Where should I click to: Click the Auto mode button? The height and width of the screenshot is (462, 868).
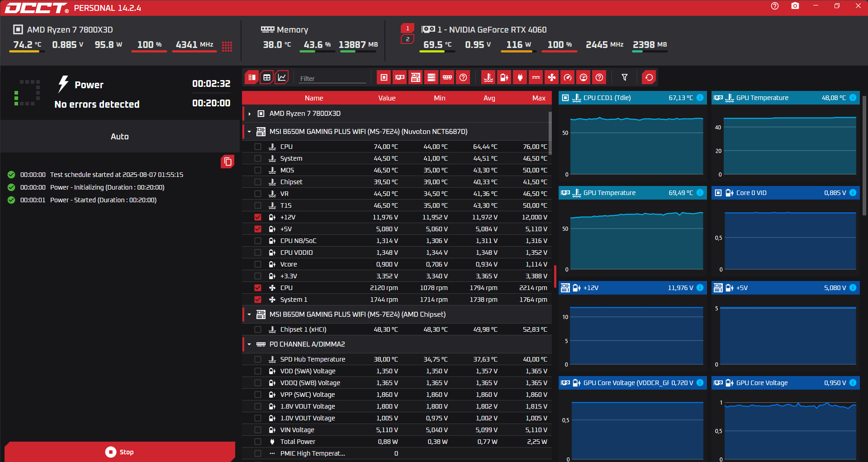(120, 136)
